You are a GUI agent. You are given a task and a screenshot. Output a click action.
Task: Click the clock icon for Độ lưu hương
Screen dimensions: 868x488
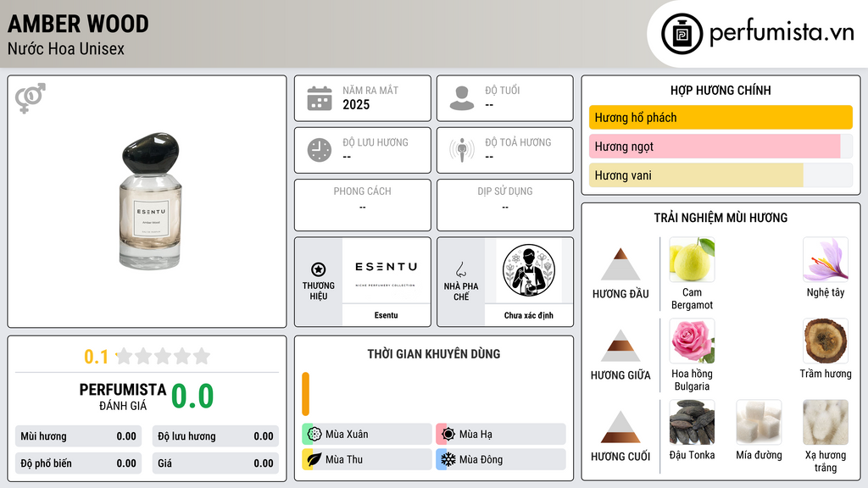pyautogui.click(x=320, y=150)
